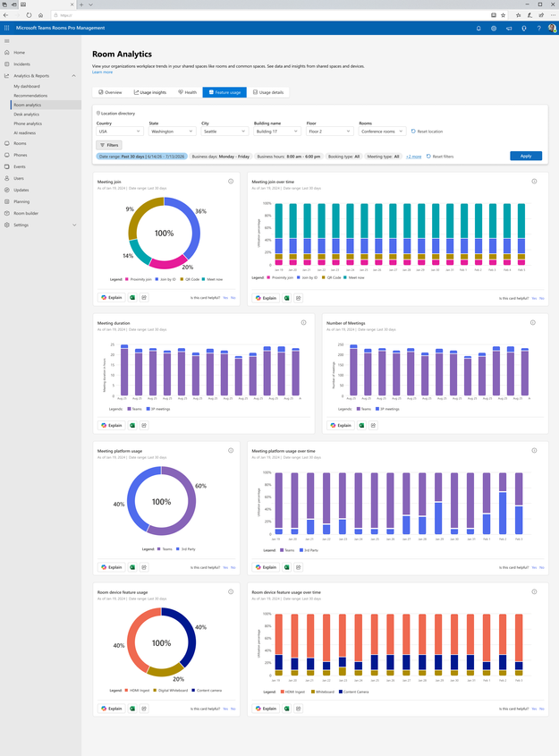Share Room device feature usage over time
The width and height of the screenshot is (559, 756).
click(x=299, y=709)
